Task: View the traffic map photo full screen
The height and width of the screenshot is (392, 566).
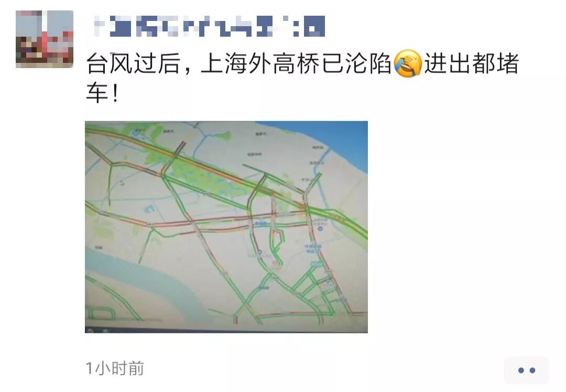Action: pos(226,227)
